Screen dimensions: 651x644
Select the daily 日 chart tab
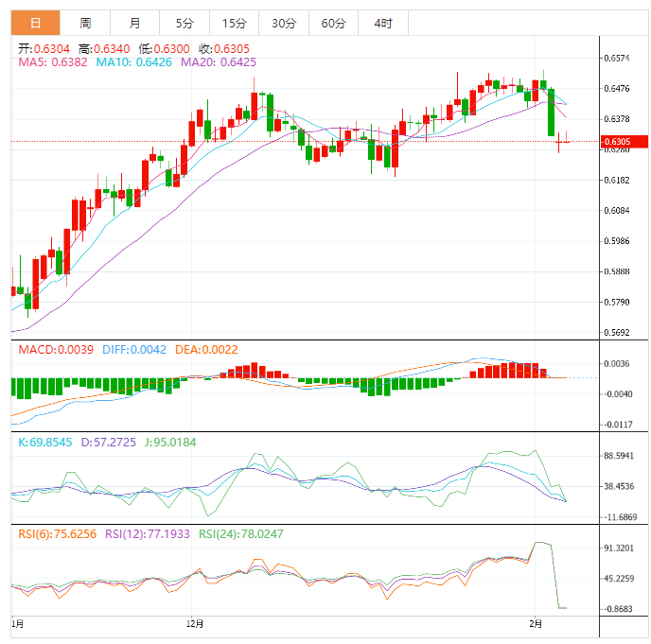click(x=36, y=24)
